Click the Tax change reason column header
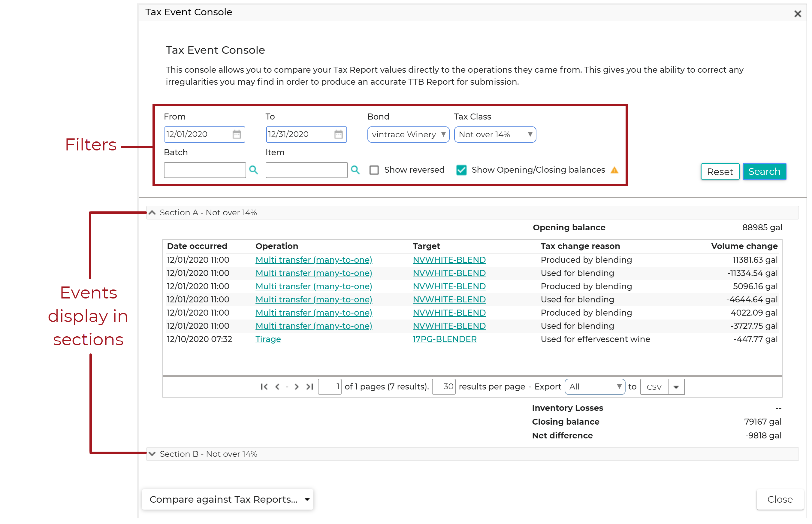 [580, 246]
